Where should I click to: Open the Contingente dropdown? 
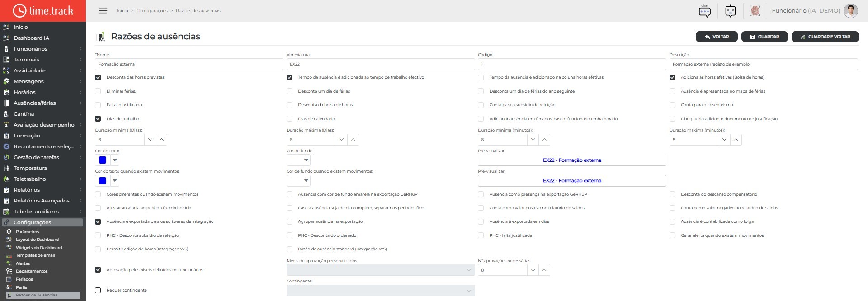coord(381,291)
